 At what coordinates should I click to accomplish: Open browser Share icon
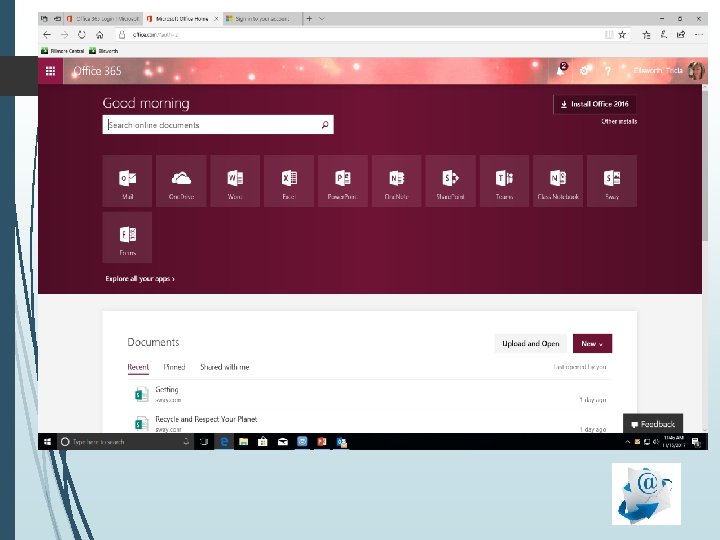[x=681, y=34]
